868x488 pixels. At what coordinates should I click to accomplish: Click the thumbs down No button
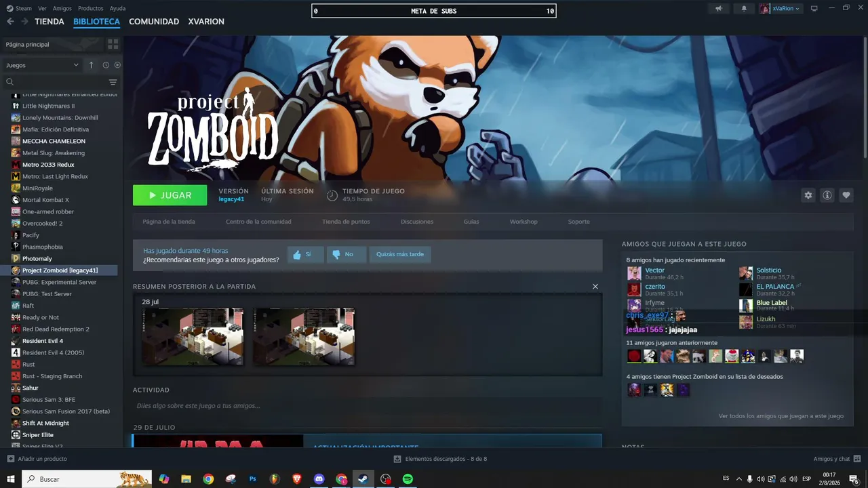point(347,254)
